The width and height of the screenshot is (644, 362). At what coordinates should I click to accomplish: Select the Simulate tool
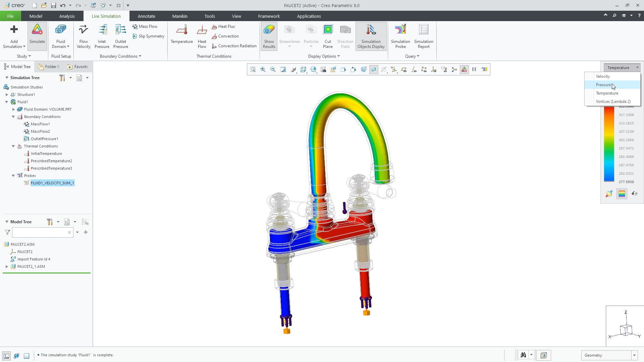tap(37, 35)
